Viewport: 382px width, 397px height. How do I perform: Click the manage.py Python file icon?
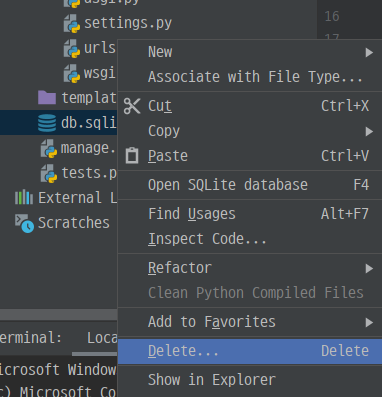click(49, 148)
